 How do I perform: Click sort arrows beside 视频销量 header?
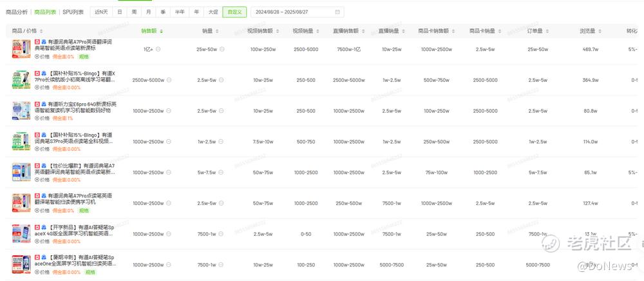[318, 31]
